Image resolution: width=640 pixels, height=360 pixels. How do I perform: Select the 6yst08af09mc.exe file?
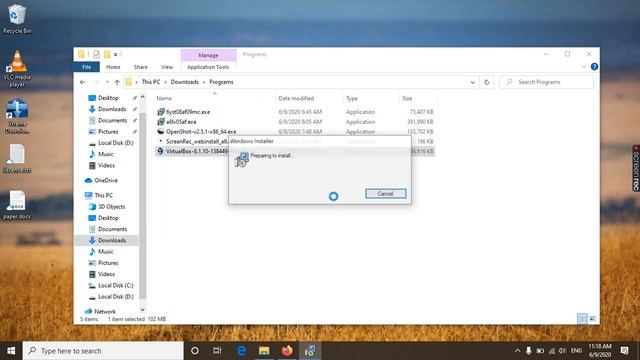pos(188,112)
